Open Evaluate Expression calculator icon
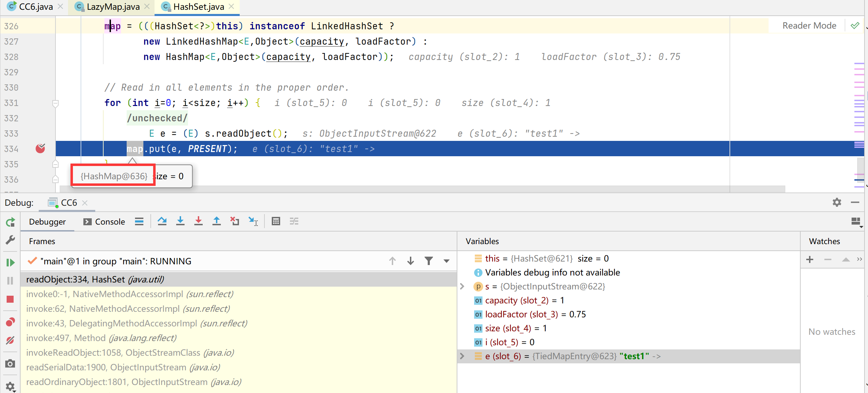The width and height of the screenshot is (868, 393). [x=276, y=221]
